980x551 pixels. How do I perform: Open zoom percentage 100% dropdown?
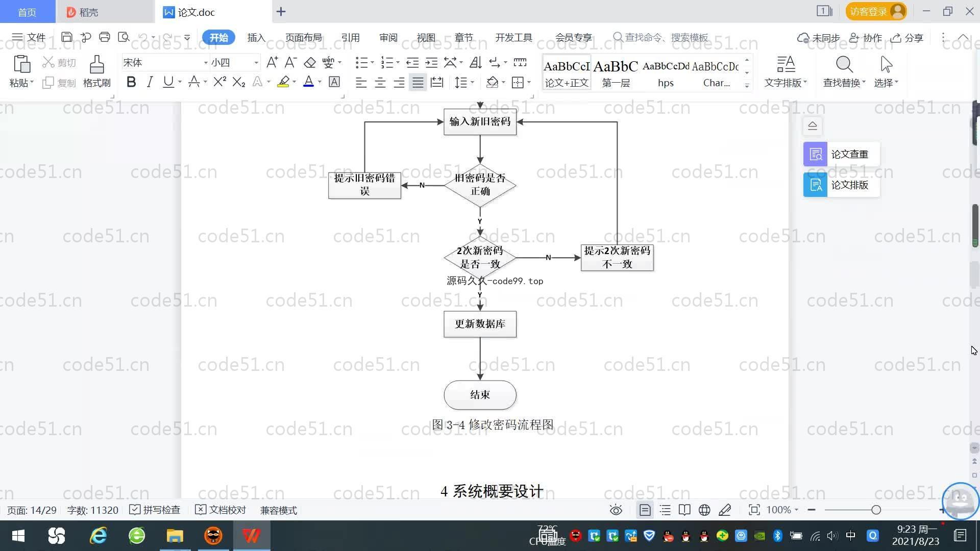(782, 510)
